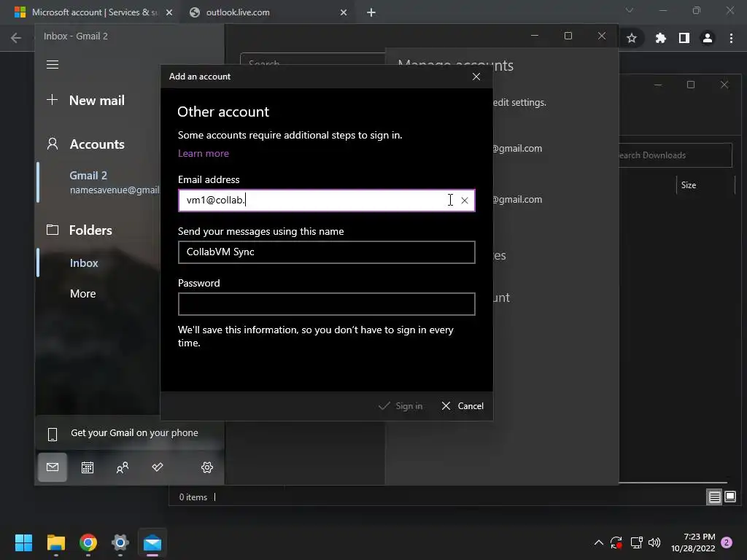This screenshot has height=560, width=747.
Task: Open To Do checkmark icon in Mail
Action: click(158, 467)
